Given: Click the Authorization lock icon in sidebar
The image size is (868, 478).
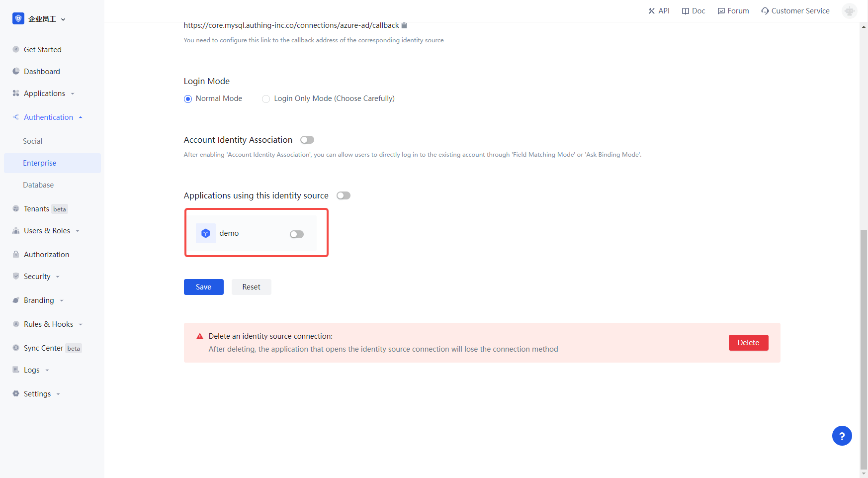Looking at the screenshot, I should pos(16,254).
